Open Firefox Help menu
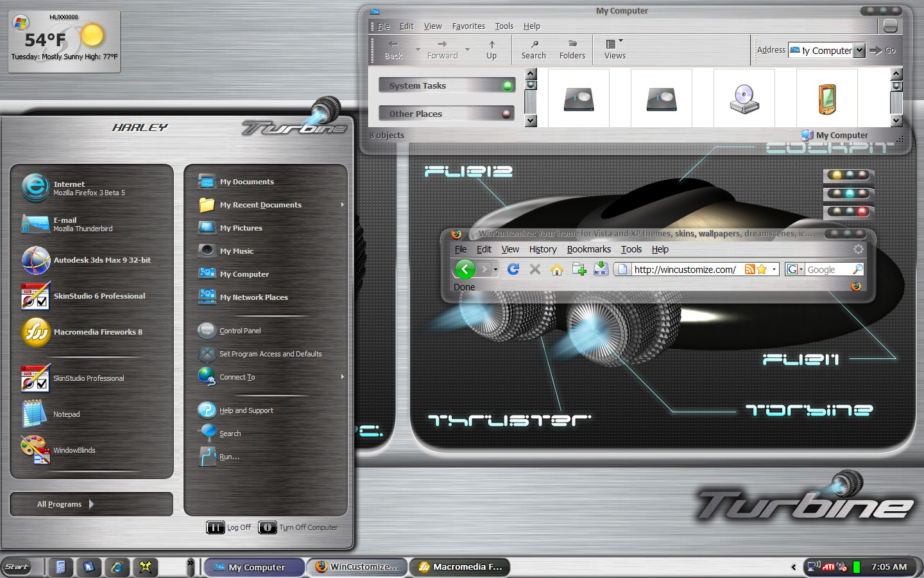The width and height of the screenshot is (924, 578). (660, 249)
